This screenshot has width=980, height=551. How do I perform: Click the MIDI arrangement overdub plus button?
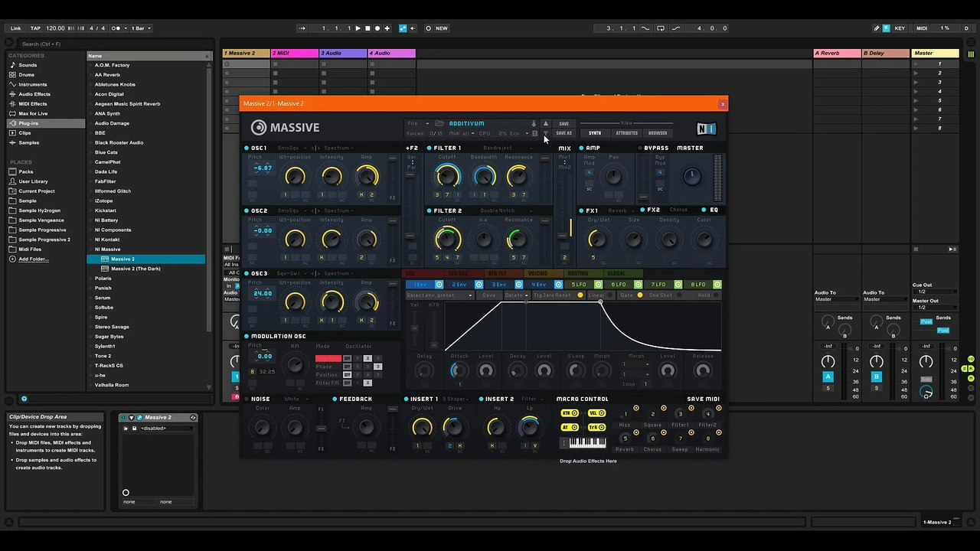(x=387, y=28)
